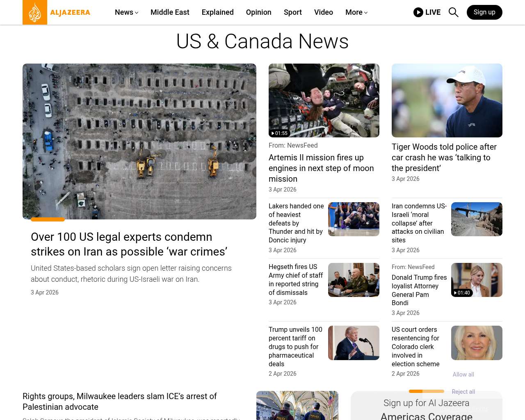Open Tiger Woods car crash article
The height and width of the screenshot is (420, 525).
(x=444, y=157)
